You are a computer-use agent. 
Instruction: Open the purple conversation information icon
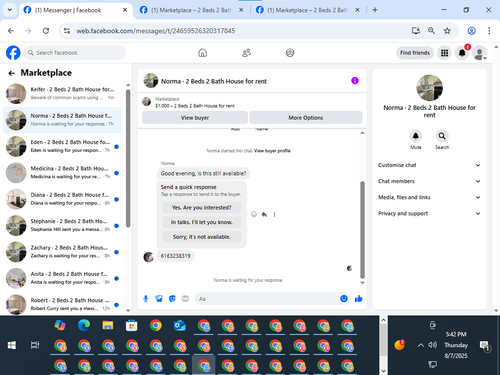click(x=355, y=81)
